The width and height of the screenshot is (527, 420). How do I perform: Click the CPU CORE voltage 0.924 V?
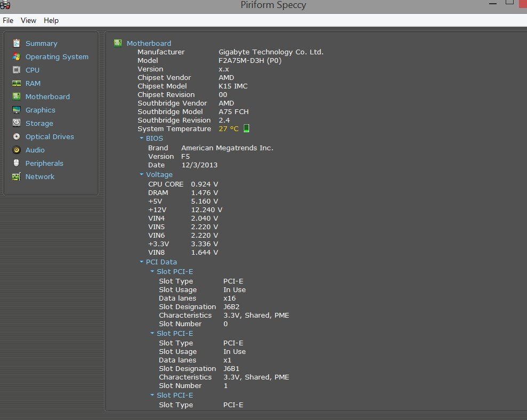204,184
